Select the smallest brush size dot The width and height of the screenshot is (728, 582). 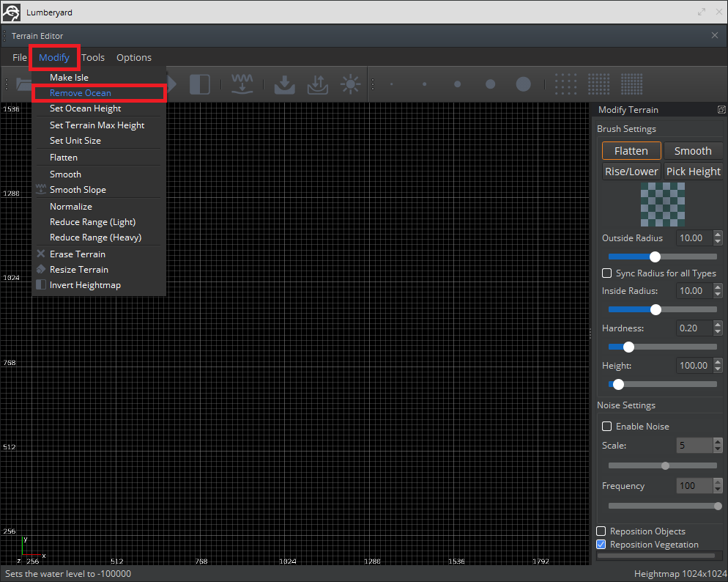coord(392,84)
